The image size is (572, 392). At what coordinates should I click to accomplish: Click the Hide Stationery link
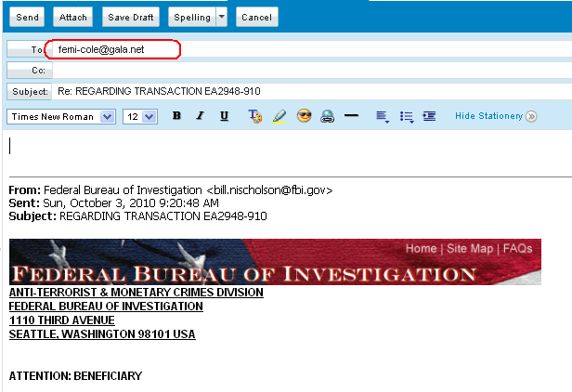(488, 116)
